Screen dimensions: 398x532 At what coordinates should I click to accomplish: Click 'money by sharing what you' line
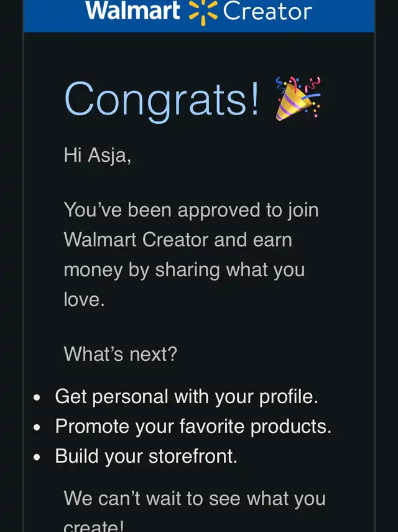(184, 271)
